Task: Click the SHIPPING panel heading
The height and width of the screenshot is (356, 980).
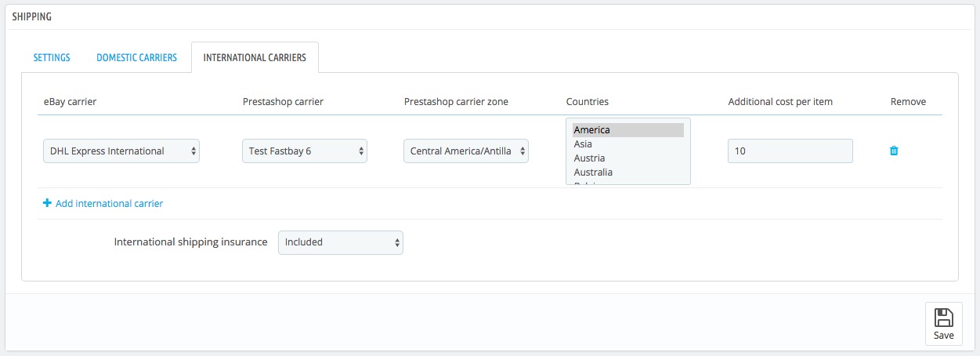Action: click(33, 16)
